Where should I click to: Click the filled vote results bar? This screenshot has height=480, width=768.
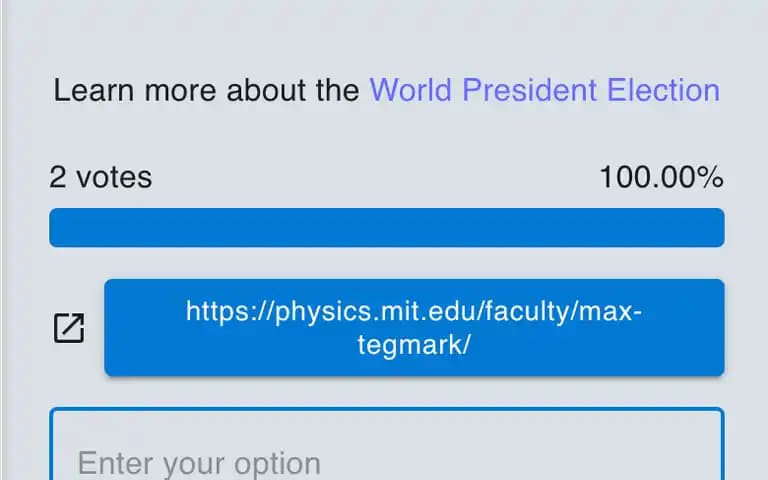point(387,228)
